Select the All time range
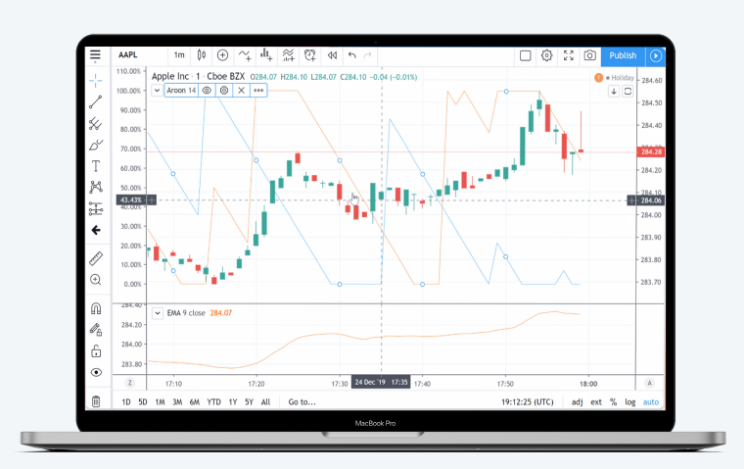Screen dimensions: 744x469 (x=266, y=402)
